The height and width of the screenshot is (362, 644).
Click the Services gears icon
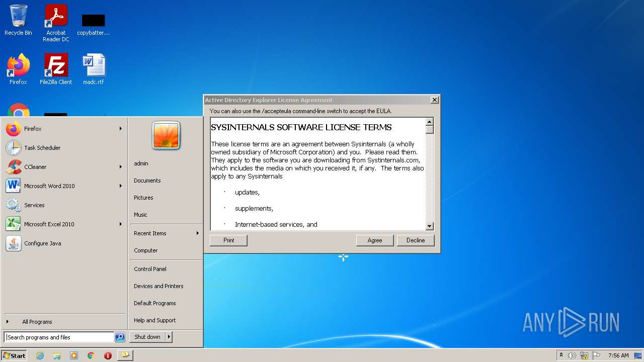click(14, 205)
